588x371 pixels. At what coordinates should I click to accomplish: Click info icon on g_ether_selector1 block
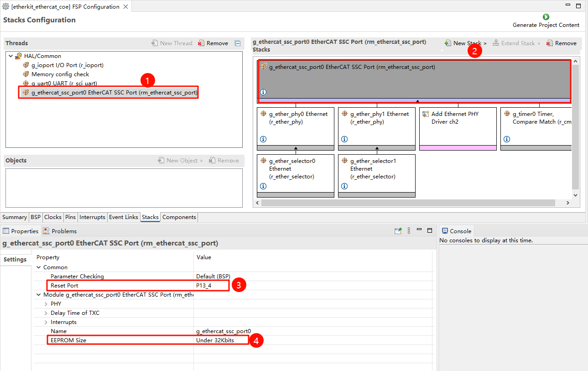pyautogui.click(x=344, y=186)
